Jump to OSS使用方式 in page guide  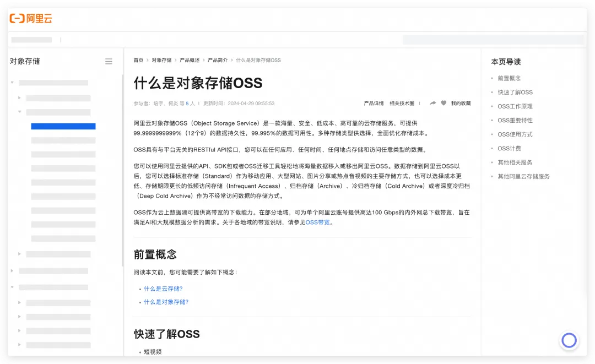tap(515, 134)
